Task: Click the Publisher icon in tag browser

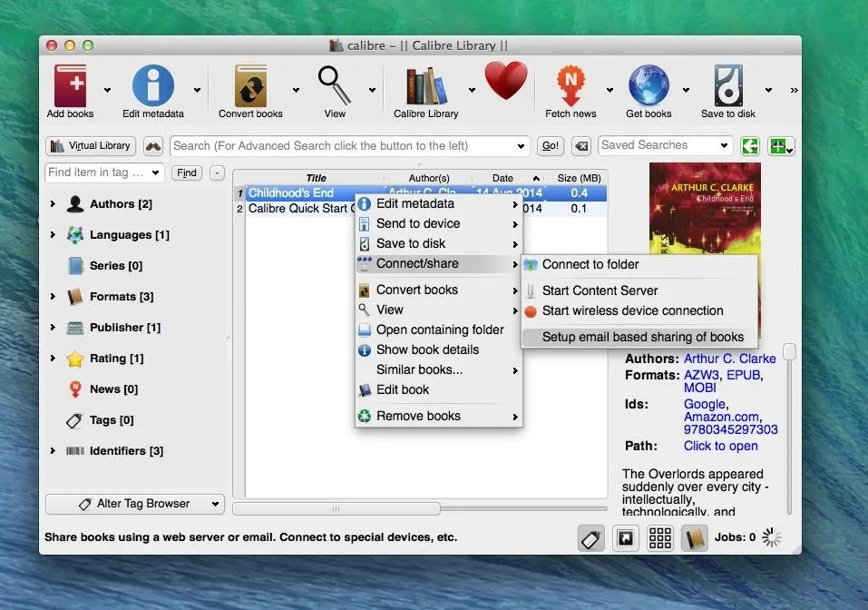Action: pos(74,328)
